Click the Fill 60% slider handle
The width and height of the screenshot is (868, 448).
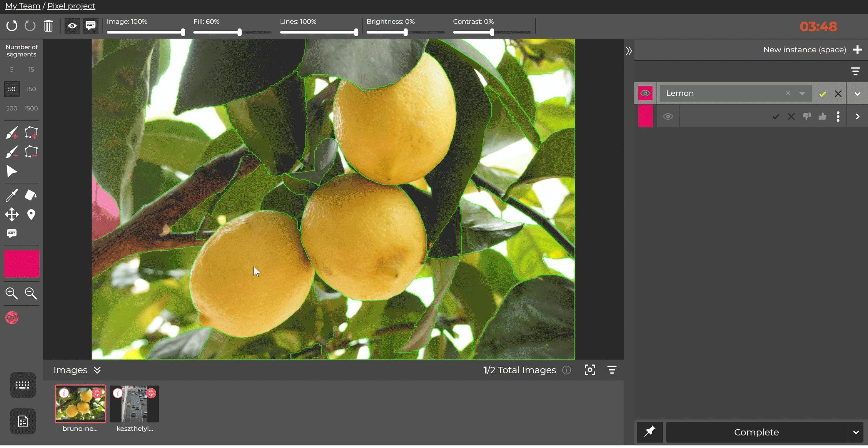pos(239,32)
